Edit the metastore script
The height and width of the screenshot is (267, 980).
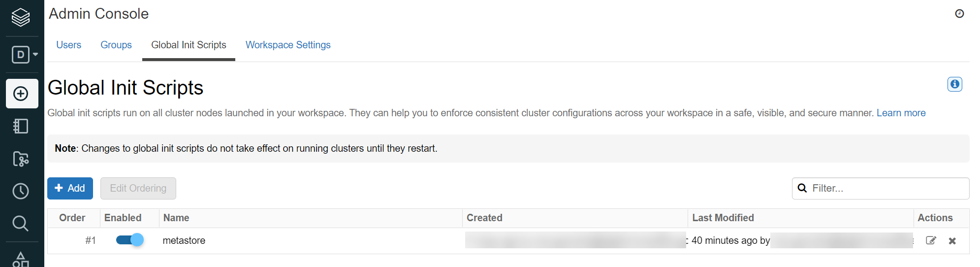pyautogui.click(x=931, y=240)
